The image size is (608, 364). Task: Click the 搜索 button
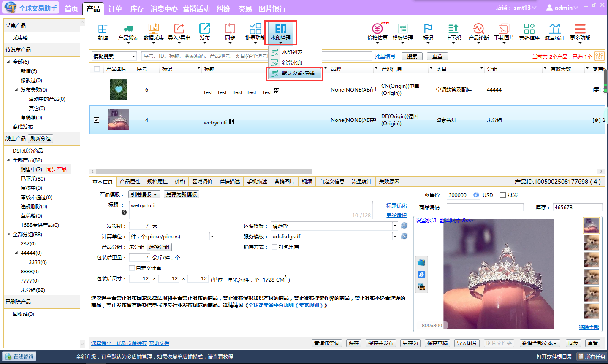[412, 56]
